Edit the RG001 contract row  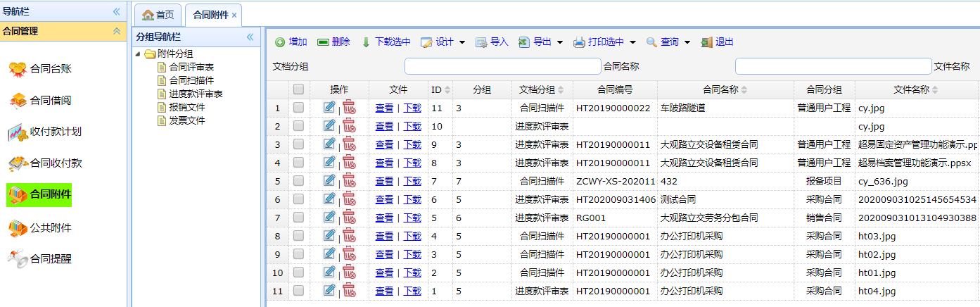pos(329,217)
